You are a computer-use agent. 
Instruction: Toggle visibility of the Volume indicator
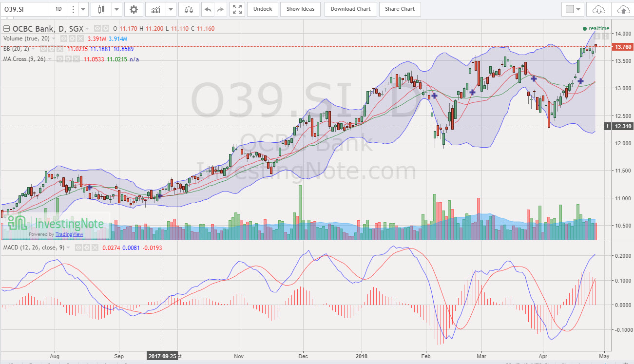coord(63,38)
